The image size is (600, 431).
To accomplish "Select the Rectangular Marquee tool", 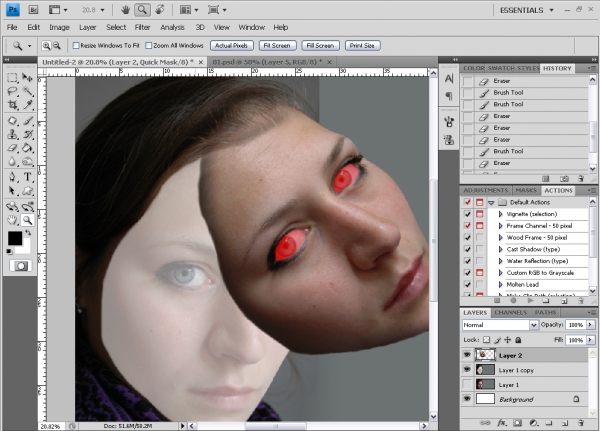I will (x=12, y=78).
